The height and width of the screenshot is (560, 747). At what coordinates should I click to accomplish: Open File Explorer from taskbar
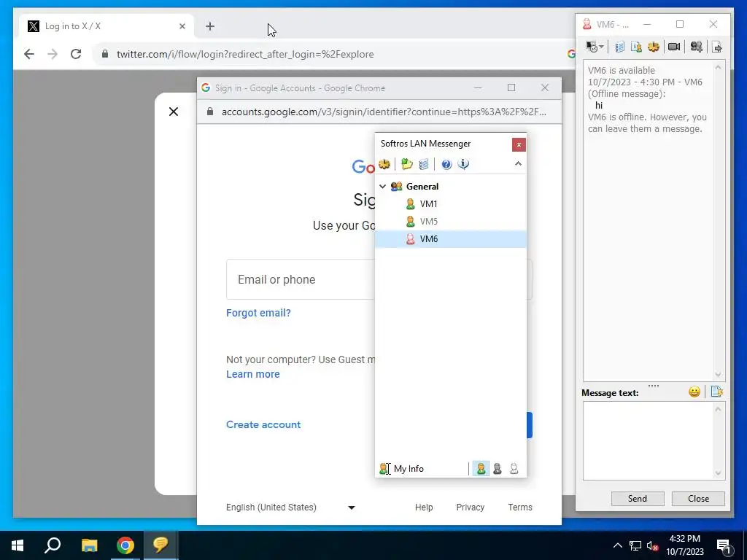[x=89, y=545]
